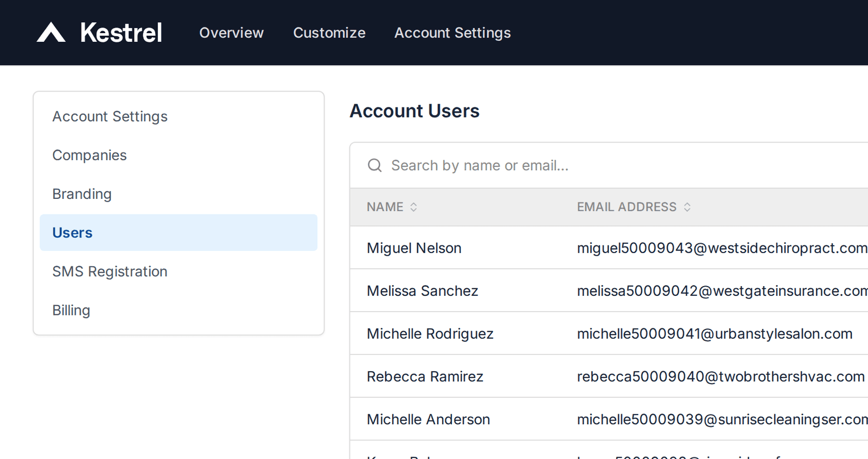
Task: Select user Michelle Rodriguez
Action: click(430, 334)
